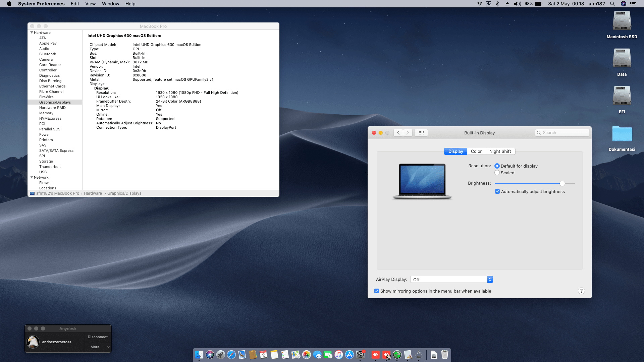Open Photos app in the Dock
This screenshot has width=644, height=362.
[307, 355]
